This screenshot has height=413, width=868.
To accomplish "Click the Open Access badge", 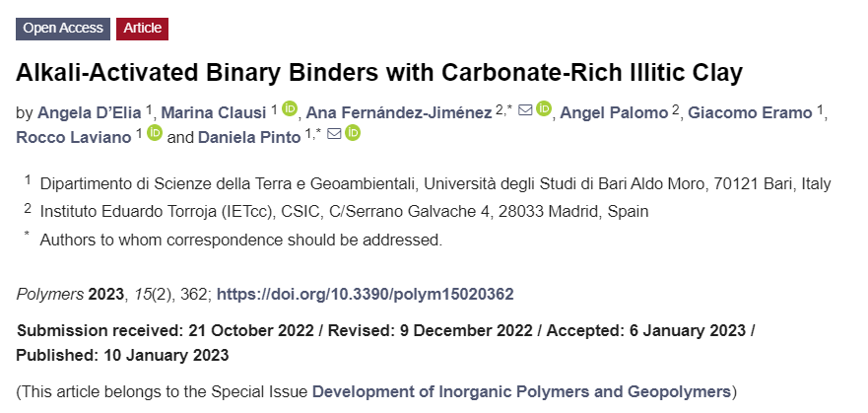I will (x=63, y=29).
